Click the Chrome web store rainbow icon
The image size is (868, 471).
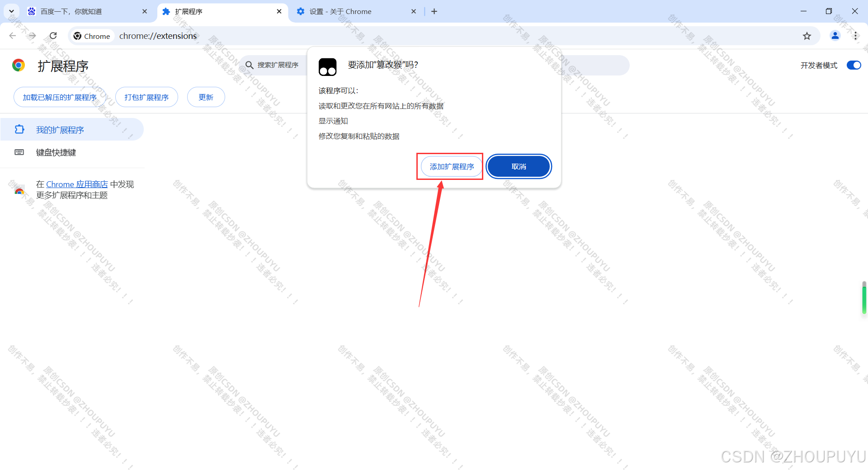pos(19,190)
